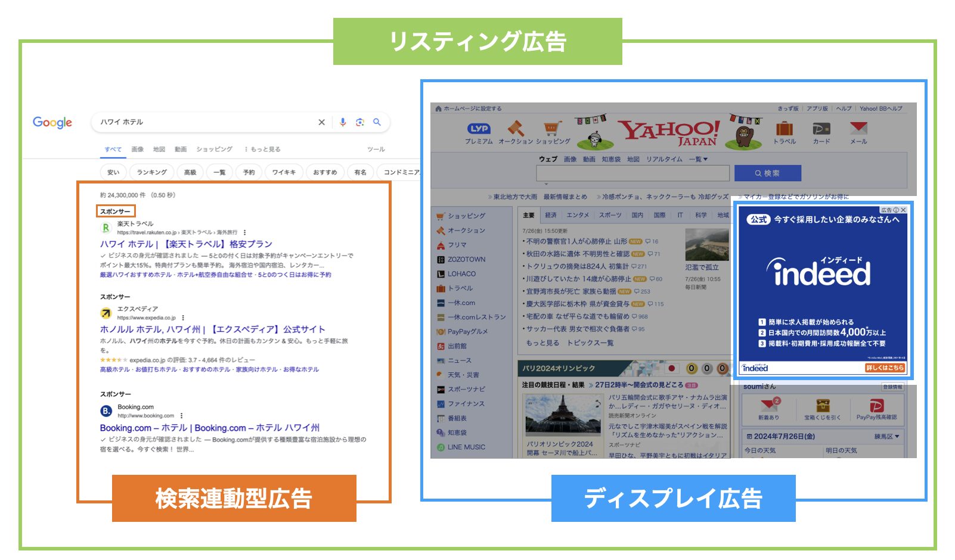The width and height of the screenshot is (955, 560).
Task: Open the Yahoo オークション gavel icon
Action: tap(516, 130)
